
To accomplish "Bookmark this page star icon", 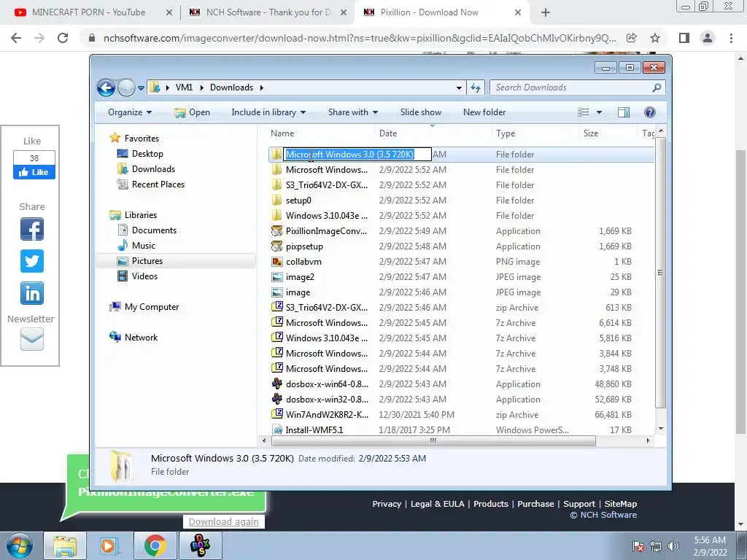I will coord(655,38).
